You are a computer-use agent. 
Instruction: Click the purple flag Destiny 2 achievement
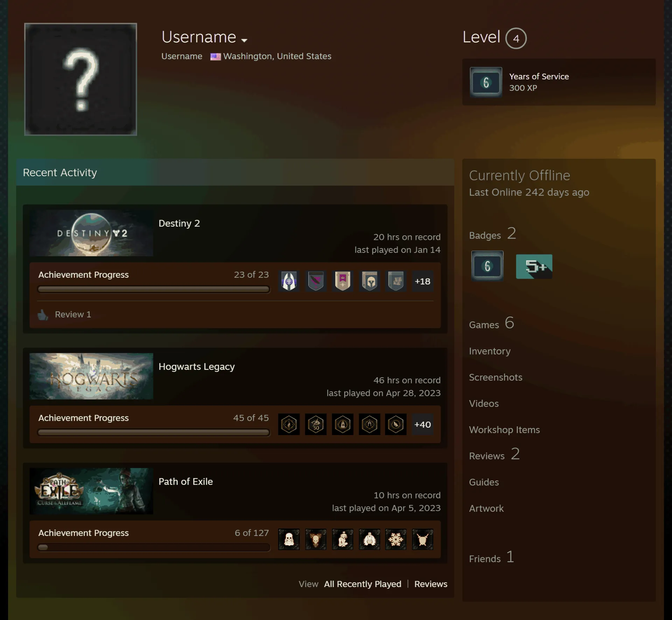coord(343,281)
